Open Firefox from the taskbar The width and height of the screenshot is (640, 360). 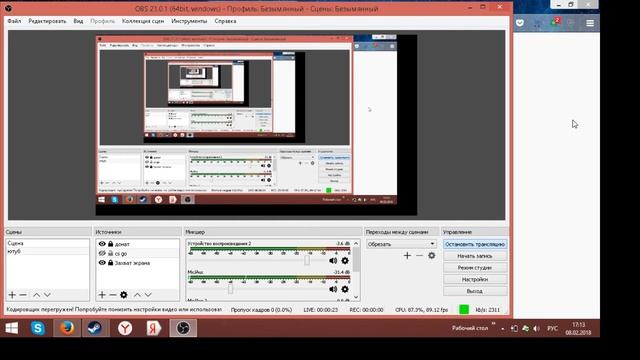coord(67,328)
